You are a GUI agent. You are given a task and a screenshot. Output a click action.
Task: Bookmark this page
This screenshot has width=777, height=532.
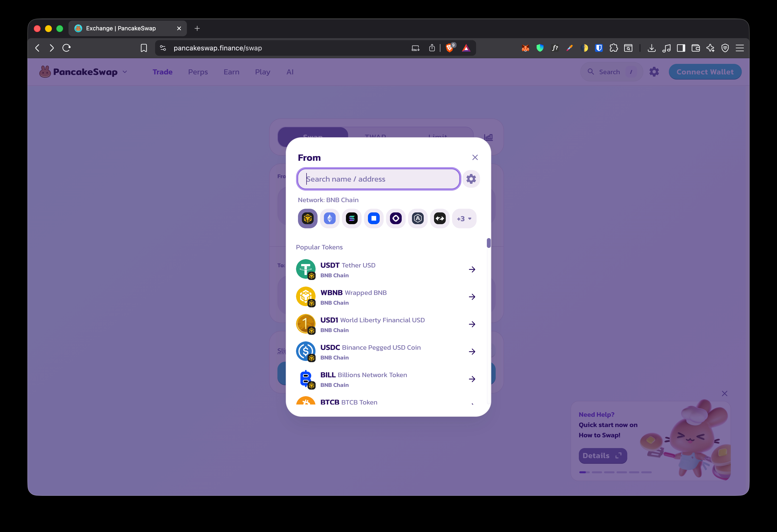[x=144, y=48]
